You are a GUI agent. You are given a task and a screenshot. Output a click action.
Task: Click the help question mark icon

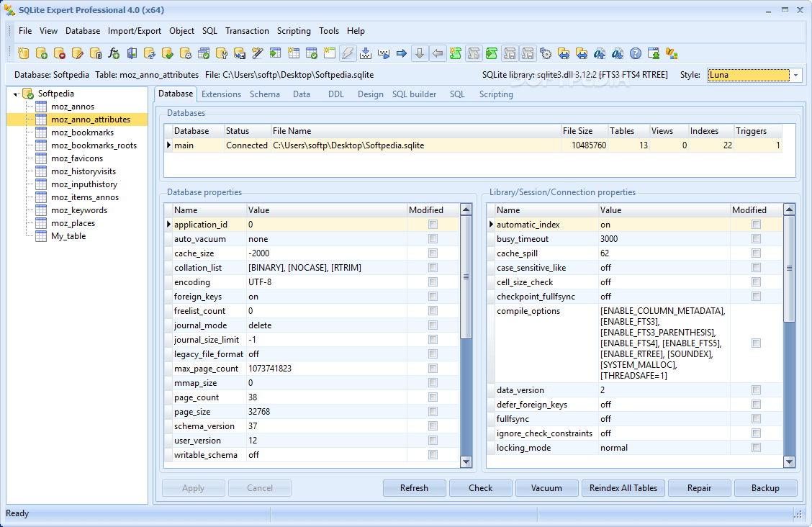pos(636,53)
